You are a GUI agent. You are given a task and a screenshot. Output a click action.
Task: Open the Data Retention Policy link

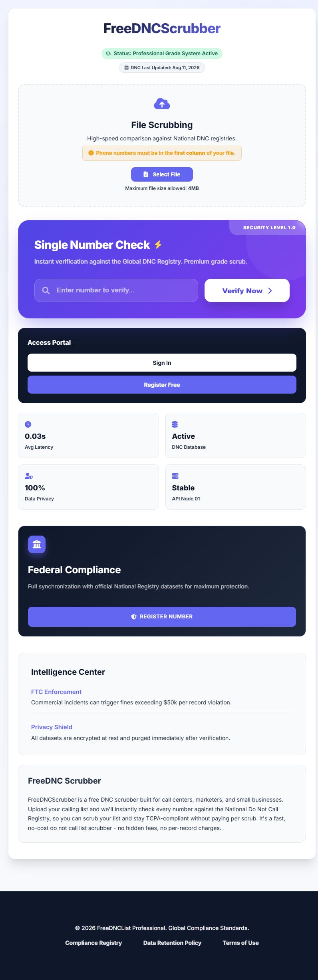[x=172, y=943]
